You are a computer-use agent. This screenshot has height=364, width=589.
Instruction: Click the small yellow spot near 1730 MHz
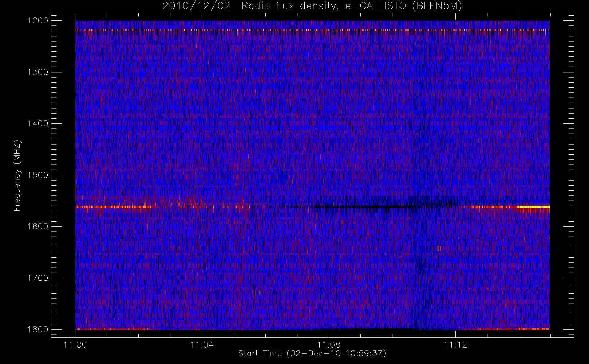coord(255,293)
